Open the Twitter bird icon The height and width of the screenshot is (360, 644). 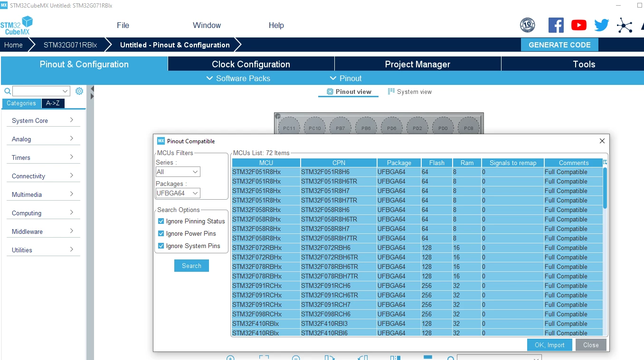[x=602, y=25]
